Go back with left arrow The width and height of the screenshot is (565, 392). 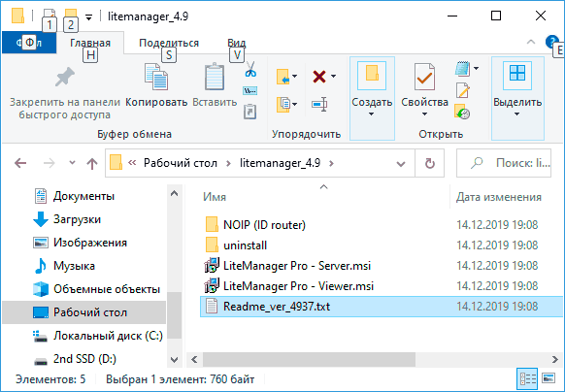20,163
